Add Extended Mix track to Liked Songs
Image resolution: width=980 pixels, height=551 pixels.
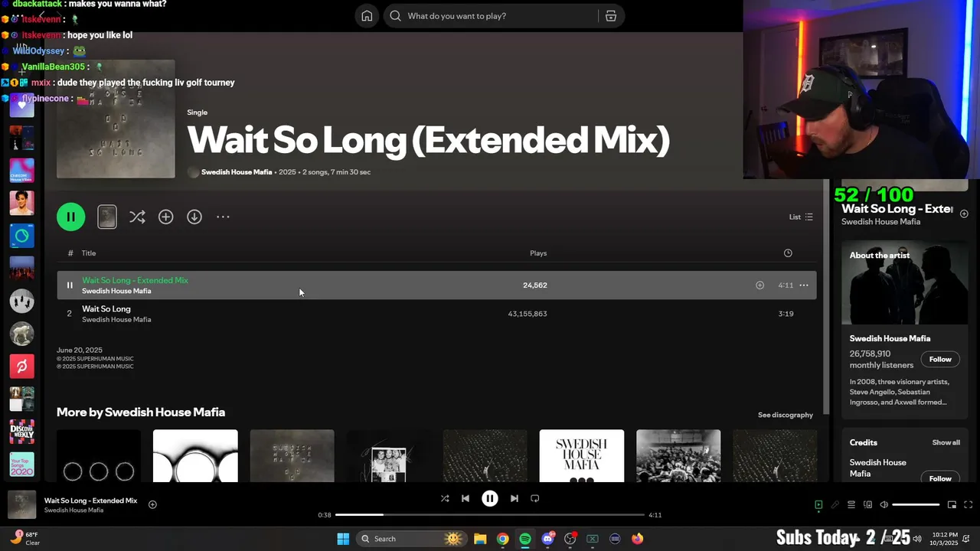(759, 285)
